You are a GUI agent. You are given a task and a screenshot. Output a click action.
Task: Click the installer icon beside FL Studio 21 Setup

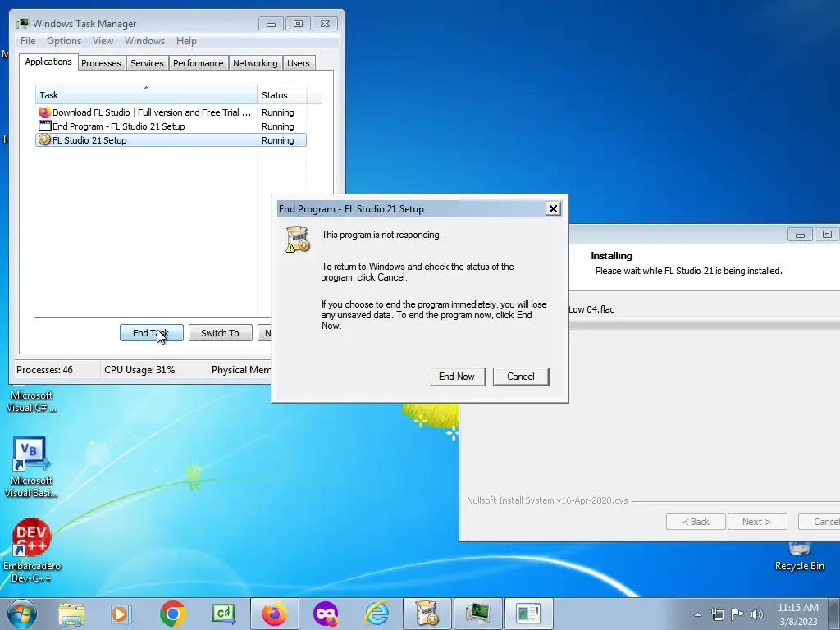[44, 139]
